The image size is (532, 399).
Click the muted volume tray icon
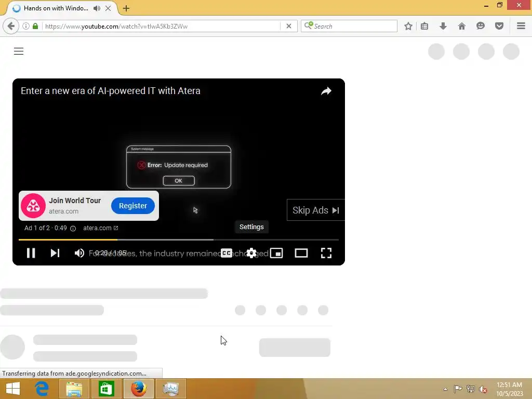click(483, 389)
